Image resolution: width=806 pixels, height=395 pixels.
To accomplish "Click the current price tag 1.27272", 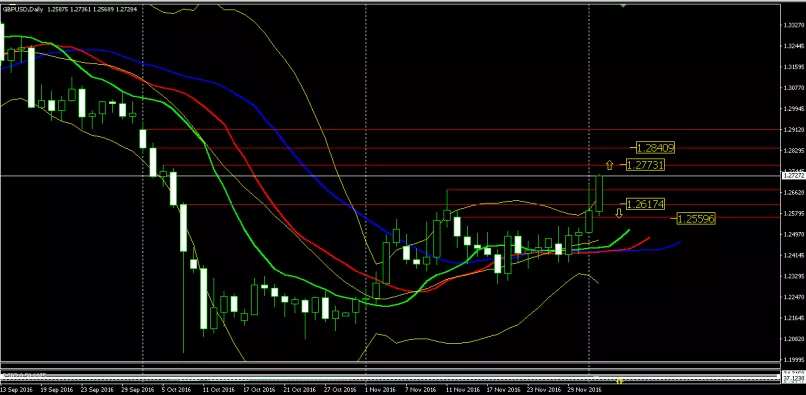I will [x=793, y=176].
